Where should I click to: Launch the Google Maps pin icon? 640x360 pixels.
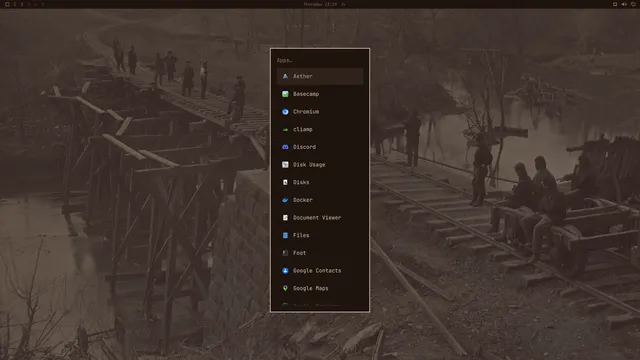pos(285,288)
